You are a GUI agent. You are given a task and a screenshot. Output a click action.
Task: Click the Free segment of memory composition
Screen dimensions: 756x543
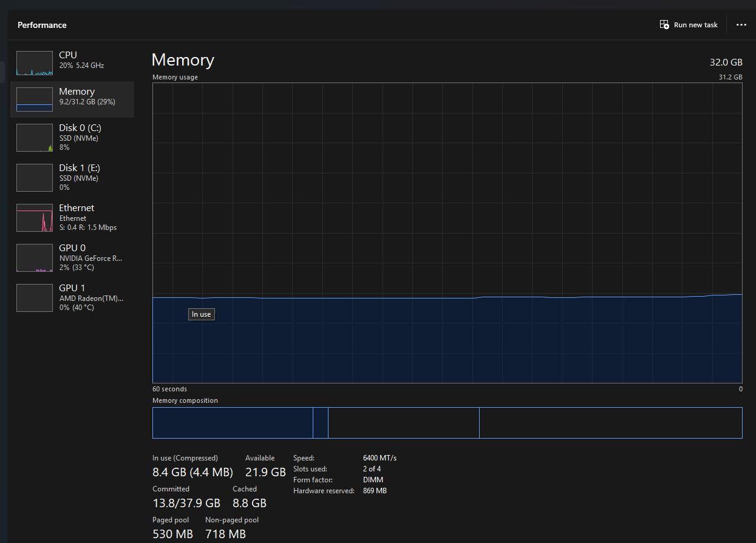[x=611, y=423]
